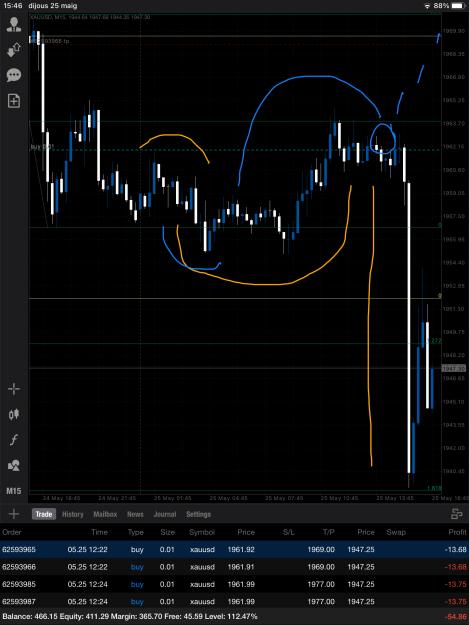Viewport: 469px width, 625px height.
Task: Sort by the Type column header
Action: click(135, 532)
